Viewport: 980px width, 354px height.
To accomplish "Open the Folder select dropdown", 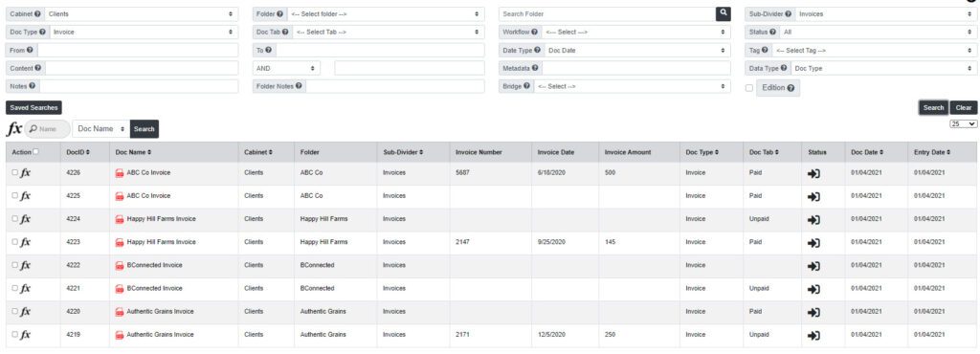I will tap(386, 13).
